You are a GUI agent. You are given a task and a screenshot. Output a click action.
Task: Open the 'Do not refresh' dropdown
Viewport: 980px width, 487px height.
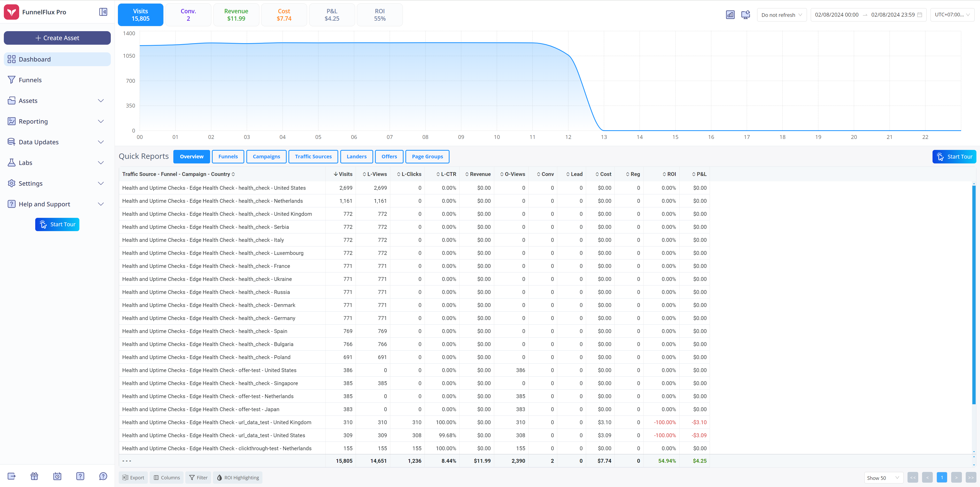[x=781, y=15]
